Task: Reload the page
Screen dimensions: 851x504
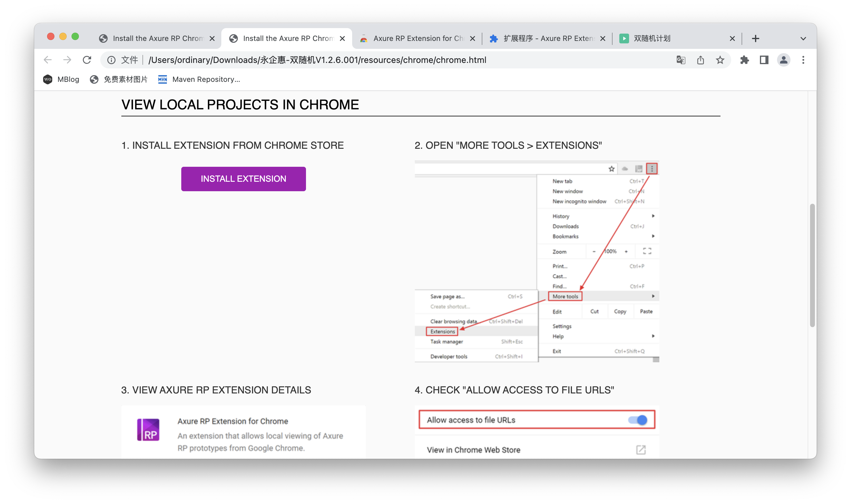Action: pos(87,60)
